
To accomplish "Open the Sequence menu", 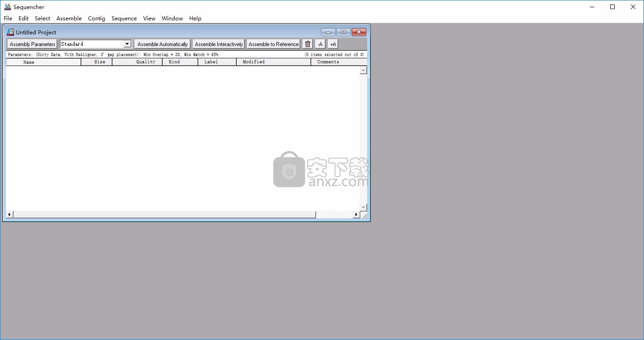I will tap(124, 19).
